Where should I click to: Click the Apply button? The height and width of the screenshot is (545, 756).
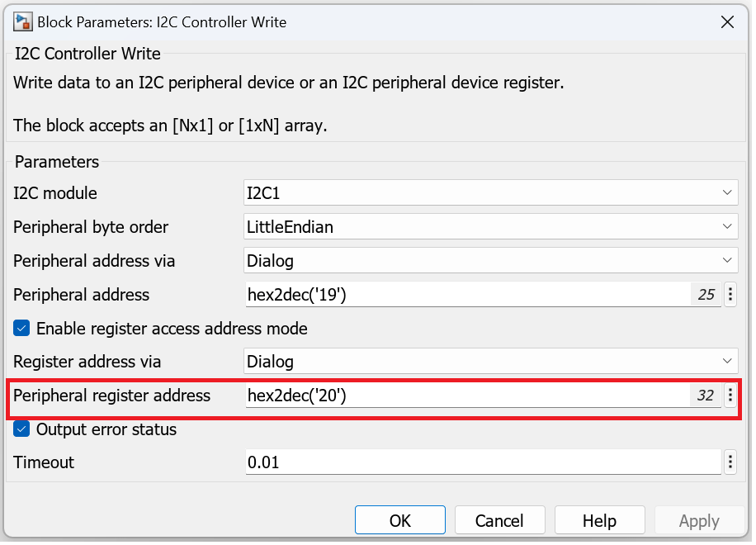point(698,519)
